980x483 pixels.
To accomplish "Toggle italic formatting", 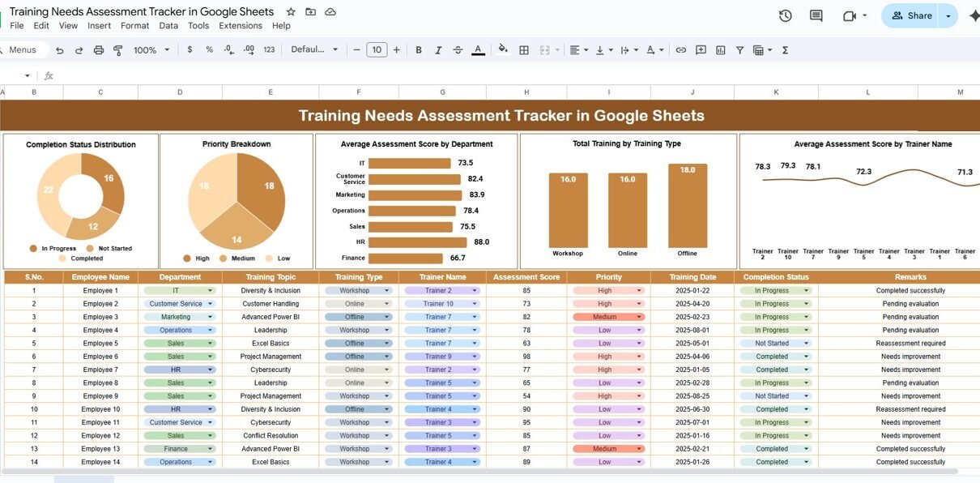I will coord(438,50).
